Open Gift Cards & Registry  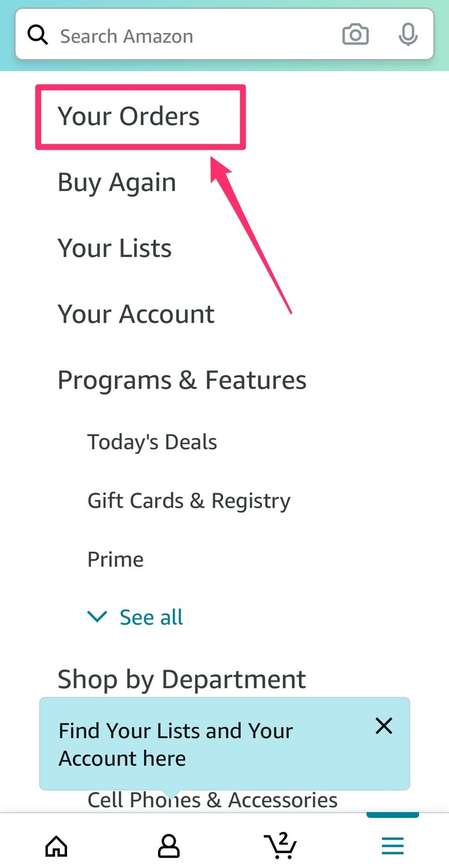tap(189, 501)
